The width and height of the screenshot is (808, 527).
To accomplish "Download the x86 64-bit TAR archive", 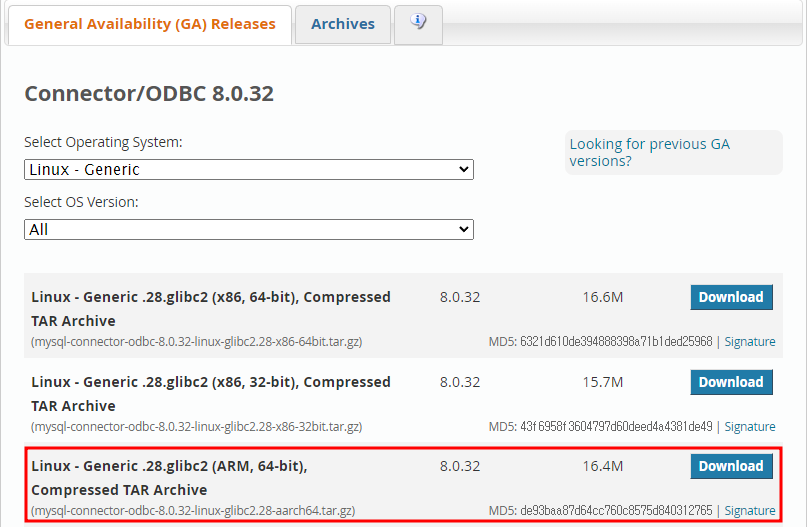I will [731, 297].
